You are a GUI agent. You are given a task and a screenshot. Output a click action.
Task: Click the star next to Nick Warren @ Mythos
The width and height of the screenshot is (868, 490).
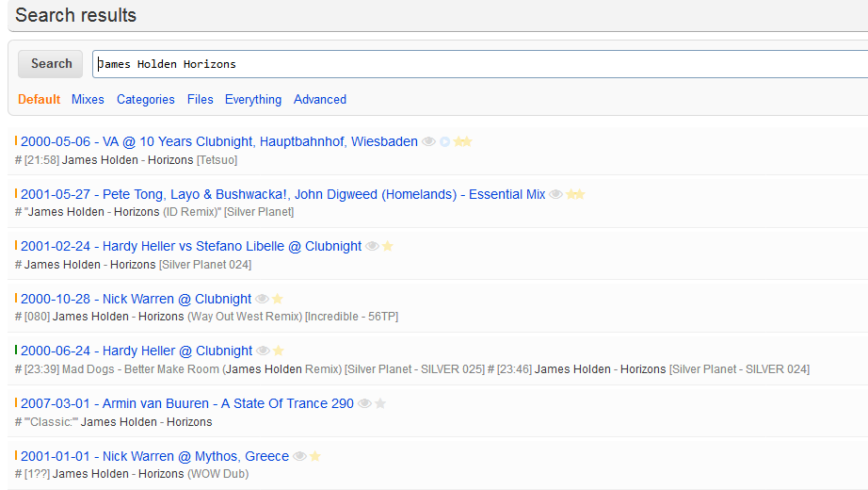pos(315,456)
